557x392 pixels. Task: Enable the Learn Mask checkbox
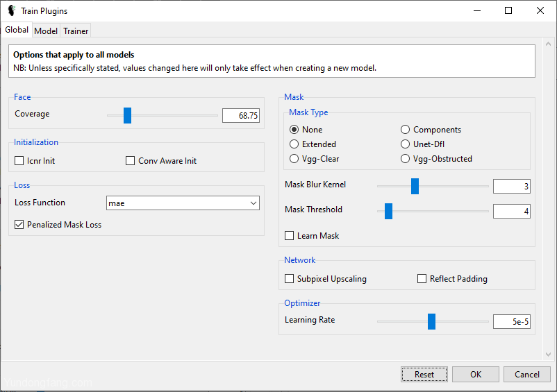pos(290,236)
